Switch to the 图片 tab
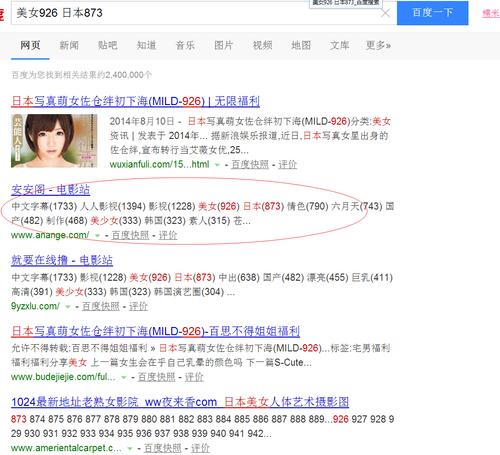Screen dimensions: 500x455 (x=223, y=45)
